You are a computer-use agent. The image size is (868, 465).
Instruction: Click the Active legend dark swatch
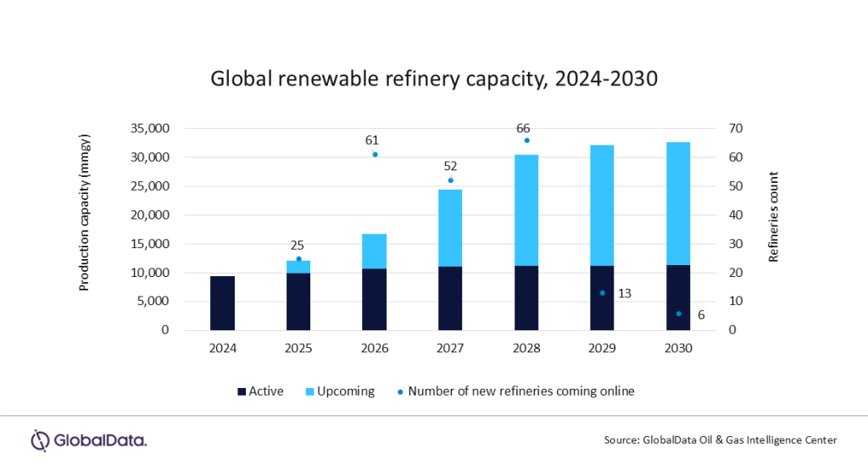click(x=242, y=391)
